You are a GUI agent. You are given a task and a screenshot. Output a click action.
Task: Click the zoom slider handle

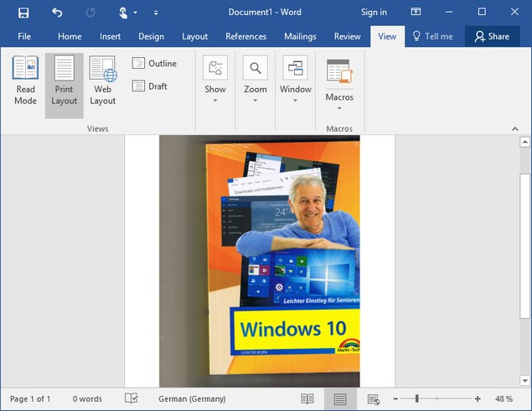pyautogui.click(x=417, y=398)
